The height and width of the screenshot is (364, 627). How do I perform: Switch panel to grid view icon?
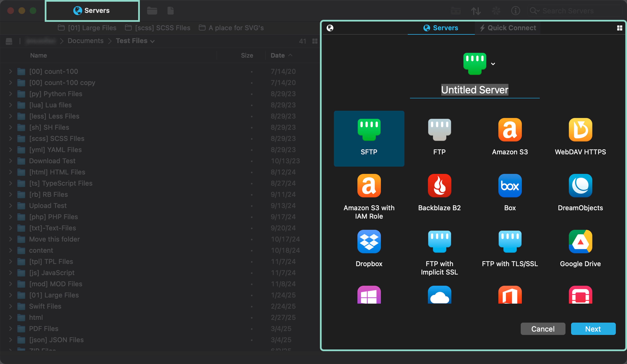point(620,28)
